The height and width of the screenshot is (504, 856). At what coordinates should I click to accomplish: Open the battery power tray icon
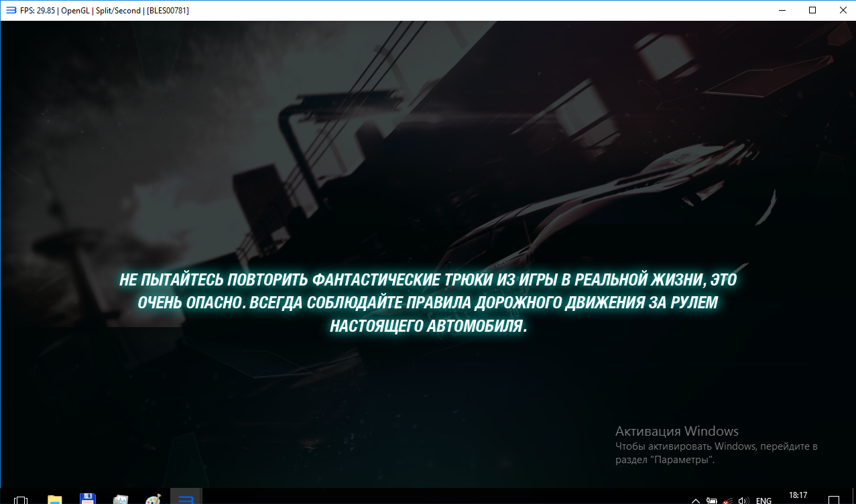tap(712, 500)
